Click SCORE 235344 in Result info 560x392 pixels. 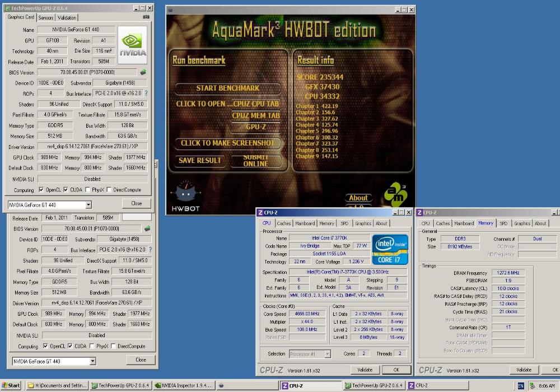(320, 77)
